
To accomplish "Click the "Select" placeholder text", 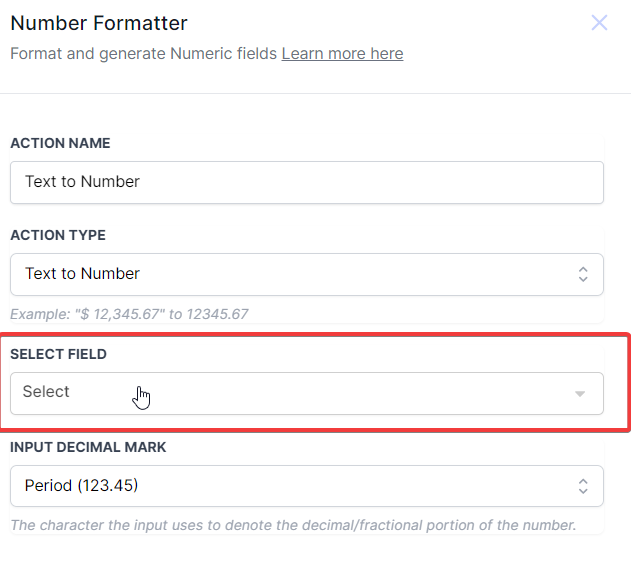I will (x=46, y=392).
